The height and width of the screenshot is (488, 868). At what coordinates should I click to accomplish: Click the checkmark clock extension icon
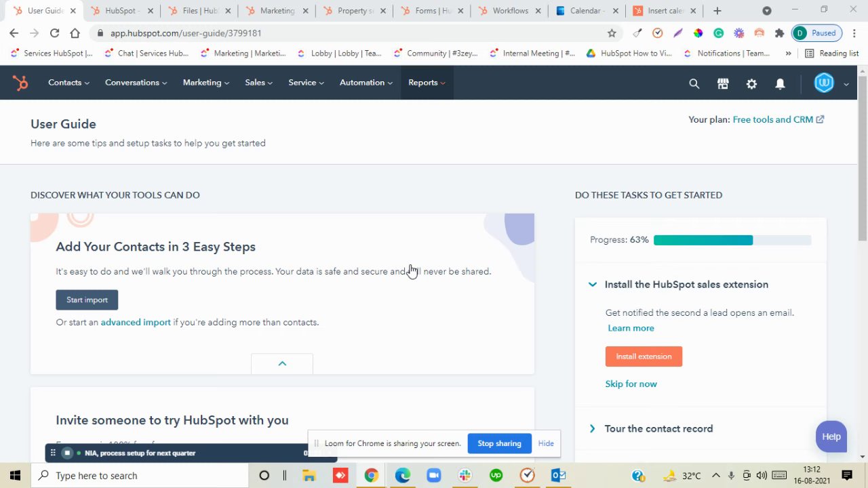(x=657, y=33)
